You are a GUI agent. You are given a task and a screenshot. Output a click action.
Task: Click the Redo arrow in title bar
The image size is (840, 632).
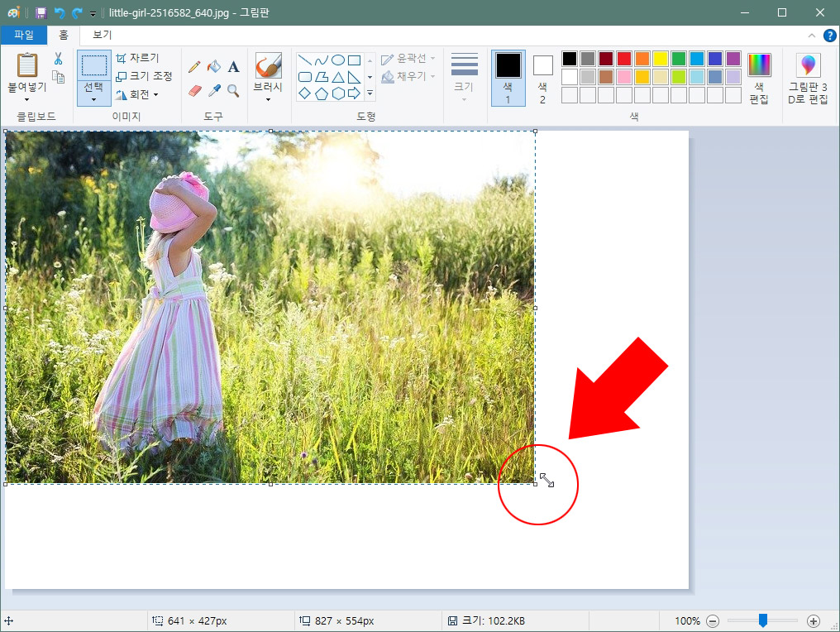pos(77,13)
